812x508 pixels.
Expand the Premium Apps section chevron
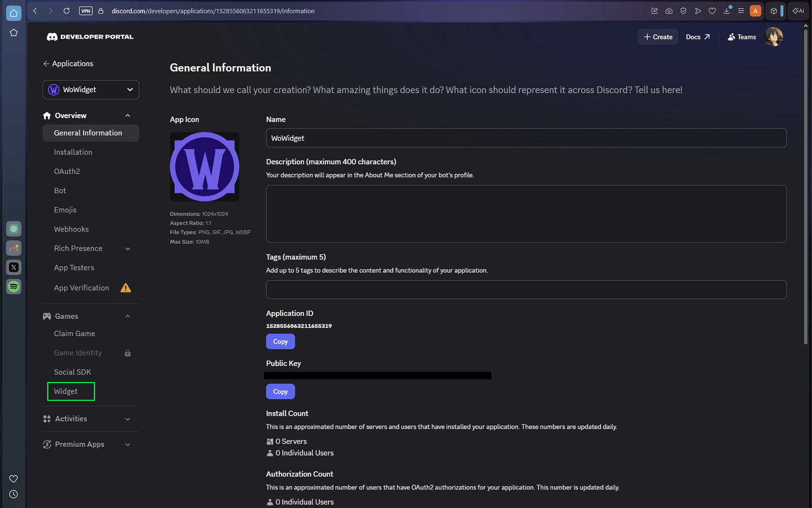pyautogui.click(x=128, y=444)
